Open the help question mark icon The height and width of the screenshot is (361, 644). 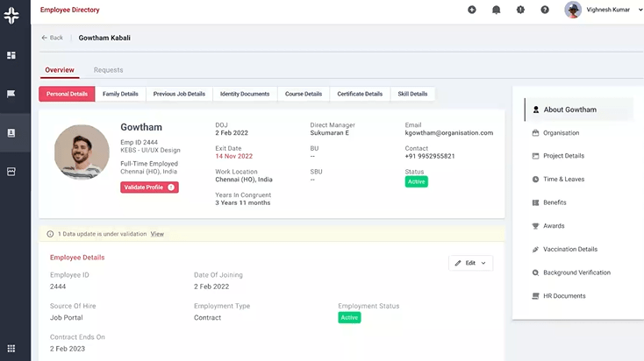click(x=545, y=10)
